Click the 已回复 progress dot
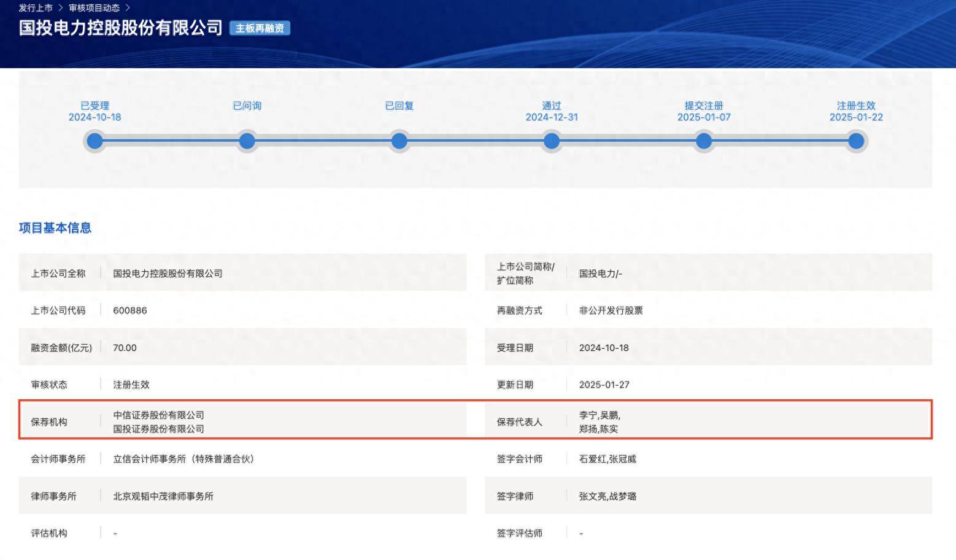 click(x=399, y=141)
